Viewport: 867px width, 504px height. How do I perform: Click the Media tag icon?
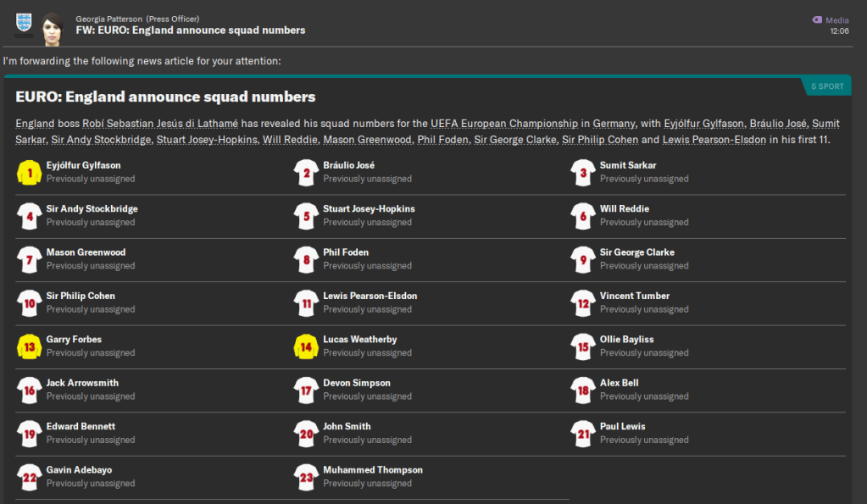pos(817,19)
